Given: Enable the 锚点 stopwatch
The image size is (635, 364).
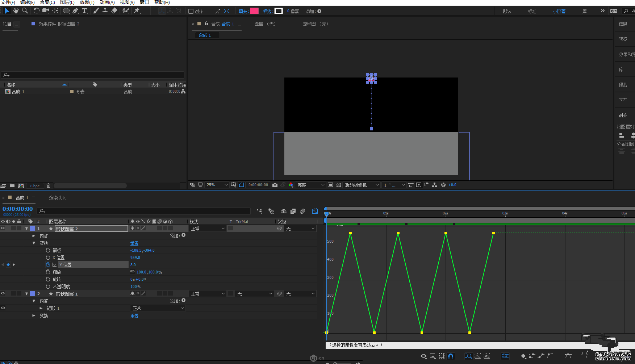Looking at the screenshot, I should [48, 250].
